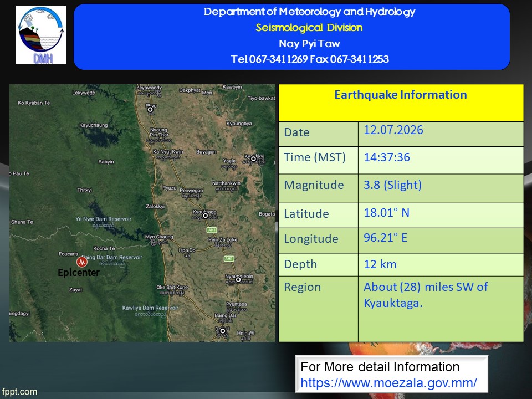This screenshot has height=399, width=532.
Task: Click the Phyu town marker on map
Action: (150, 110)
